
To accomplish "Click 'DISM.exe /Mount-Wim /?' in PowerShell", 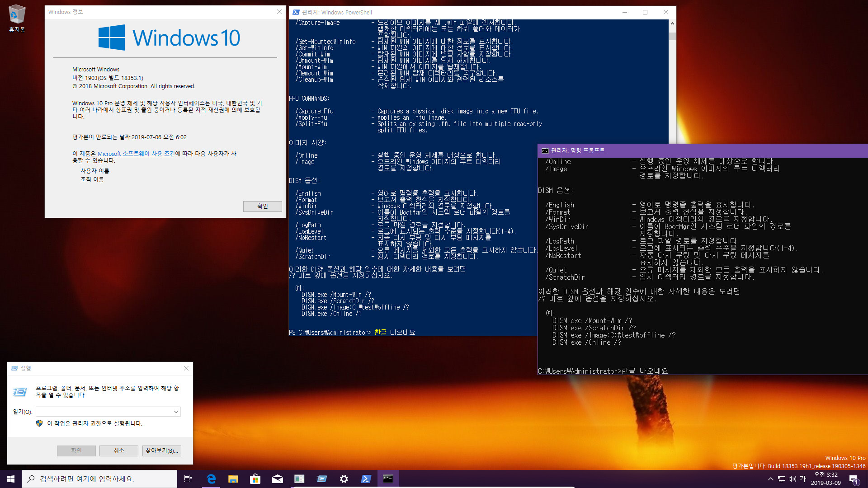I will 336,295.
